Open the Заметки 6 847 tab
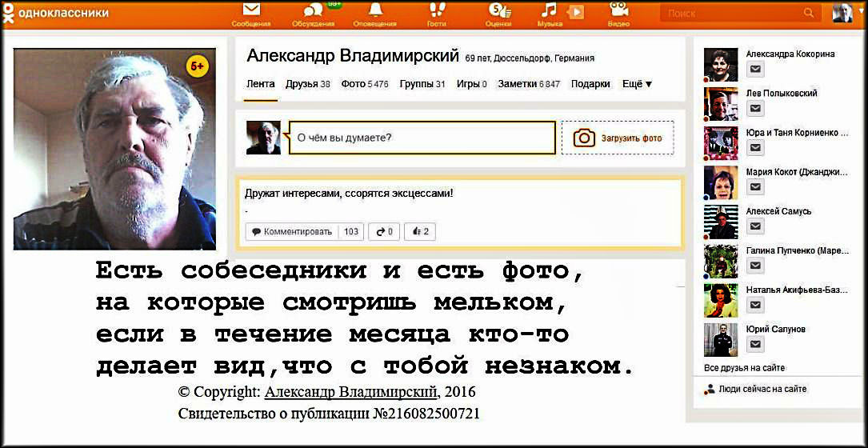Image resolution: width=868 pixels, height=448 pixels. 530,84
